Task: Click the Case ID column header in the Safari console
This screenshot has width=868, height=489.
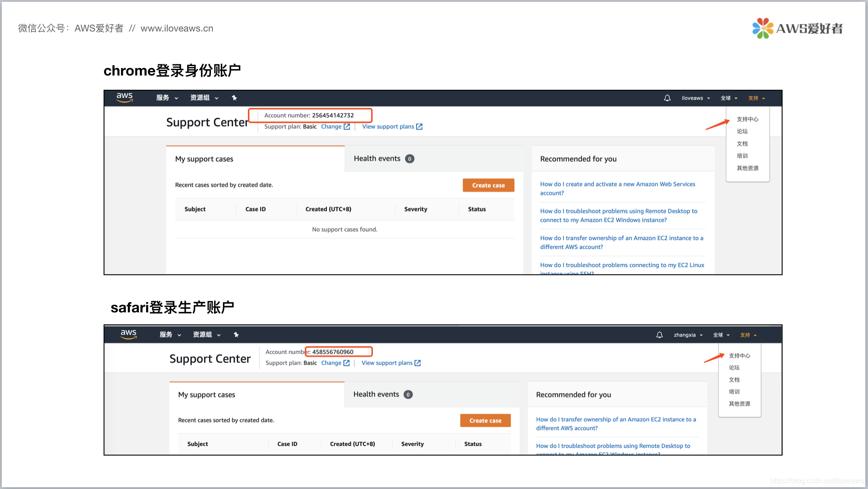Action: point(287,444)
